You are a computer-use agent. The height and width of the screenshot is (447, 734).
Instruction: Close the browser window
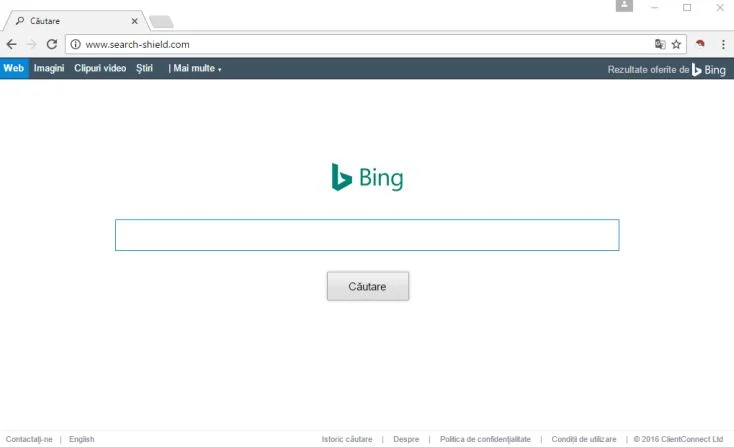tap(720, 7)
